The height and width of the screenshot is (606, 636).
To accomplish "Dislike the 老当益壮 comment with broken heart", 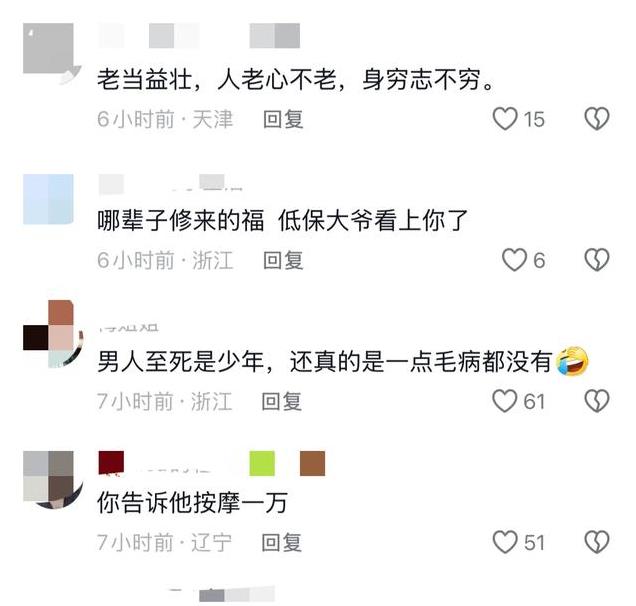I will pos(597,119).
